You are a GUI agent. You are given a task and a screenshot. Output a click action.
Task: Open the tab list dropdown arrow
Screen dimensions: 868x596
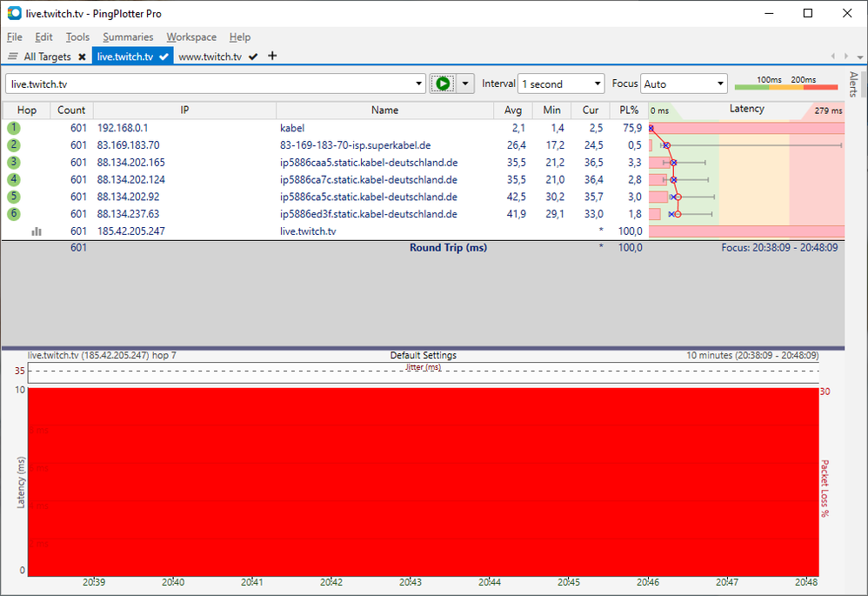click(859, 57)
